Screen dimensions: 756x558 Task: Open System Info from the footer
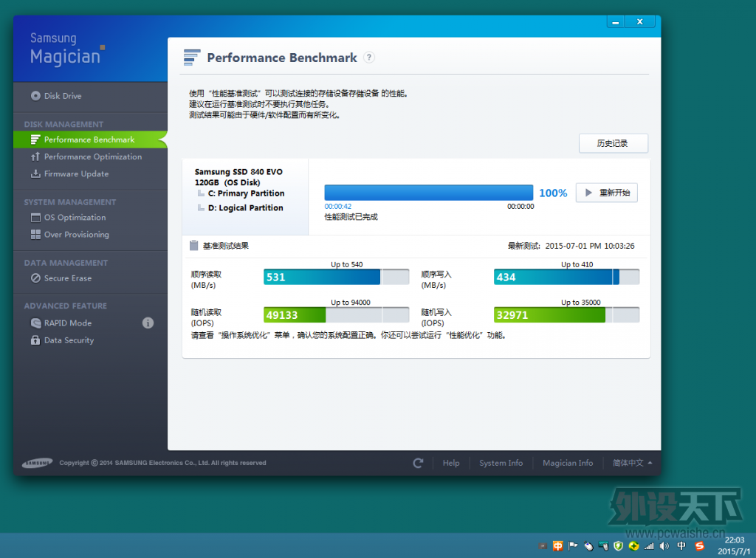click(x=501, y=463)
